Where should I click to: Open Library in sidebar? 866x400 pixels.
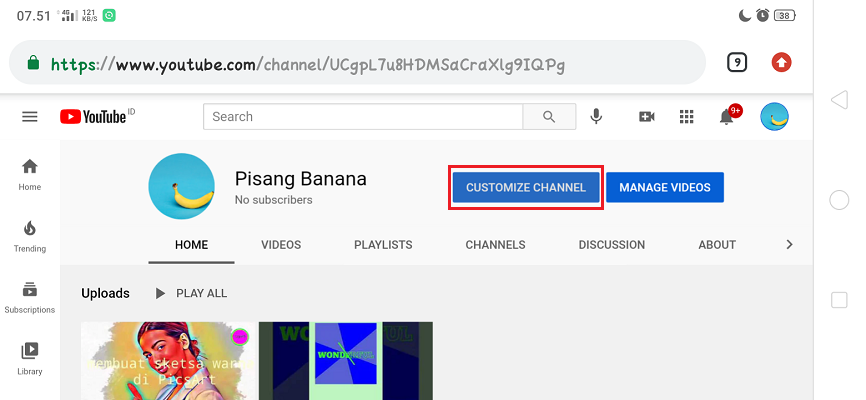pyautogui.click(x=30, y=359)
